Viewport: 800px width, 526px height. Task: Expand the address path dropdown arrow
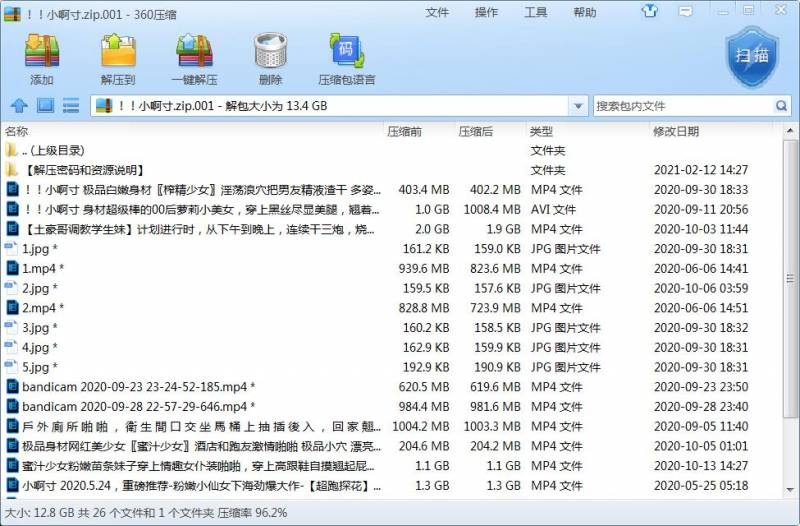tap(578, 106)
